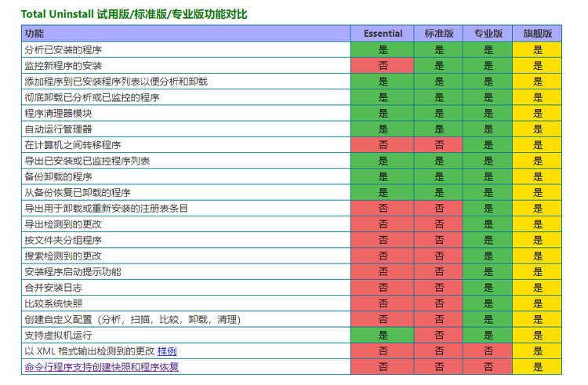The image size is (588, 385).
Task: Select the row label 支持虚拟机运行
Action: coord(58,335)
